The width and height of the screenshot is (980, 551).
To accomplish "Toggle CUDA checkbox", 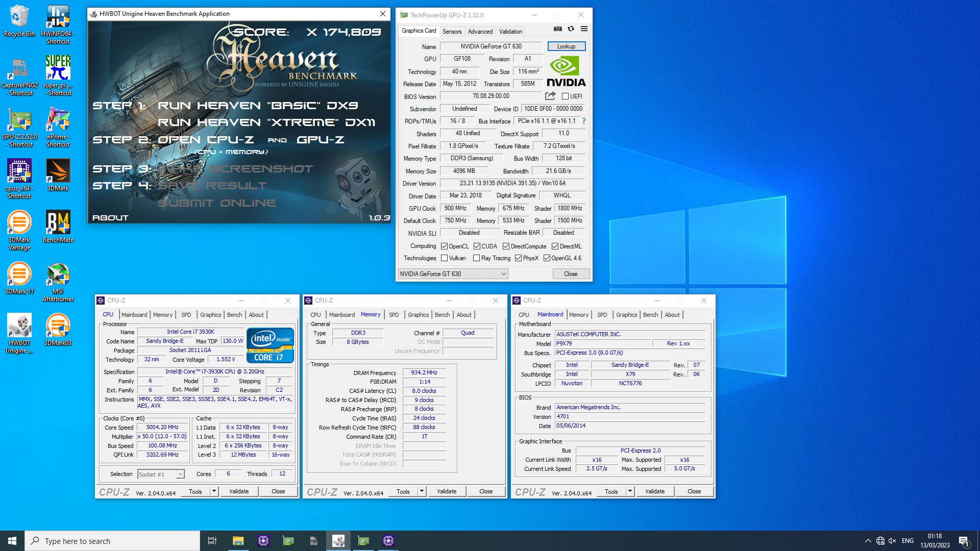I will click(x=477, y=246).
